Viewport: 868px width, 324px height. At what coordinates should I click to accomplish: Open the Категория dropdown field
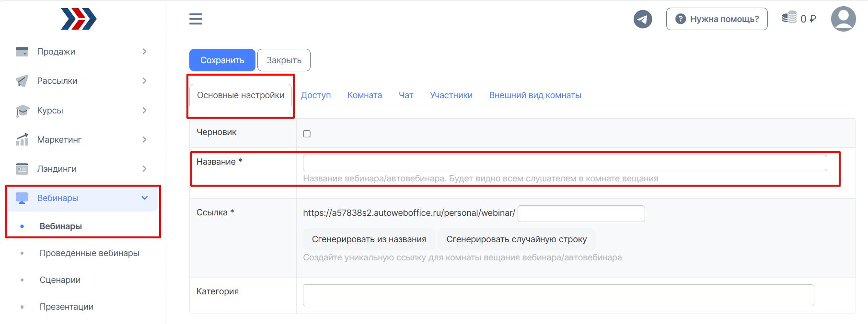[x=558, y=295]
